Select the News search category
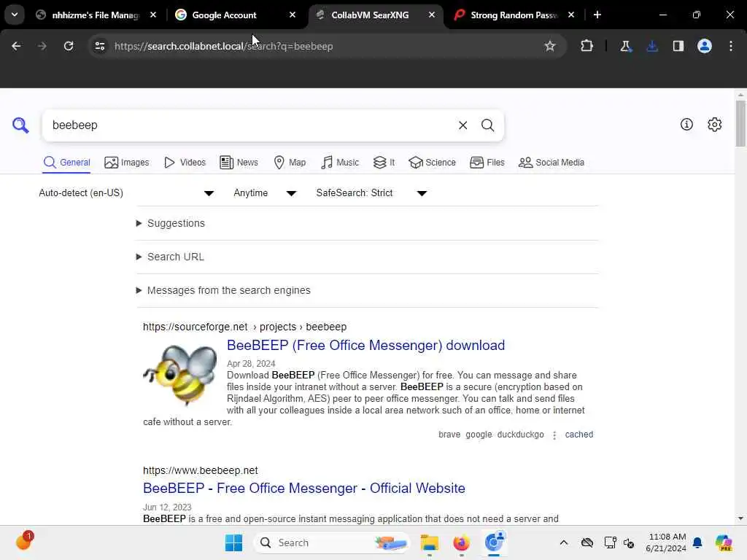 (239, 163)
